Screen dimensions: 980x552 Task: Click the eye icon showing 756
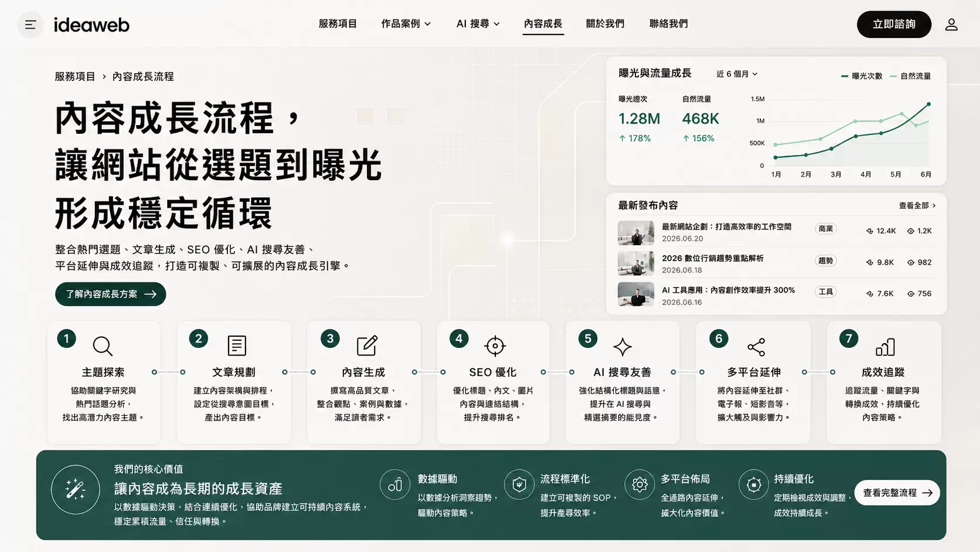[911, 293]
